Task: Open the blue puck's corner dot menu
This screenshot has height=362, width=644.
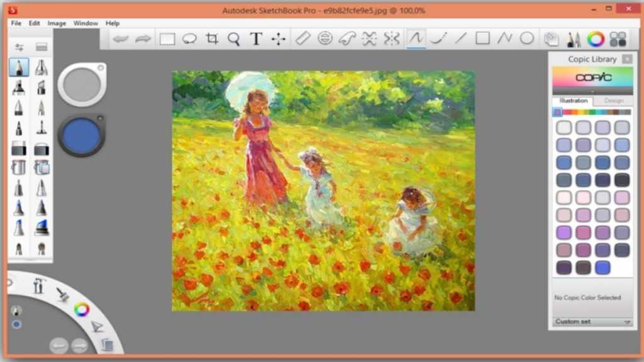Action: pyautogui.click(x=100, y=119)
